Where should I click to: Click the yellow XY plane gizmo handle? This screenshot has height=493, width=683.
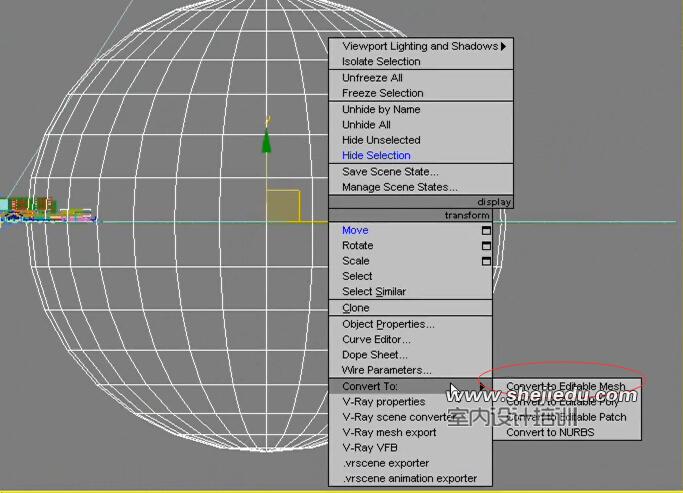coord(283,206)
